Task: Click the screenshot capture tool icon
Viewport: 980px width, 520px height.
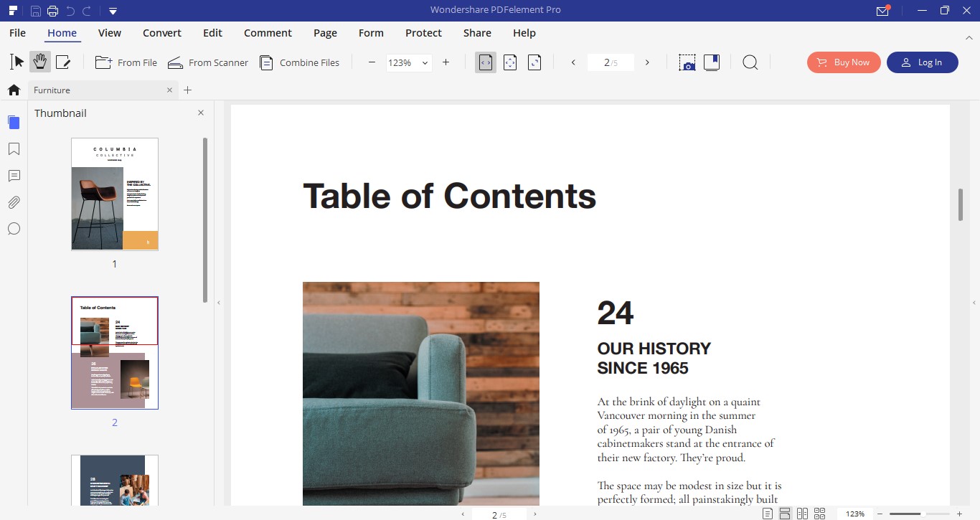Action: point(687,62)
